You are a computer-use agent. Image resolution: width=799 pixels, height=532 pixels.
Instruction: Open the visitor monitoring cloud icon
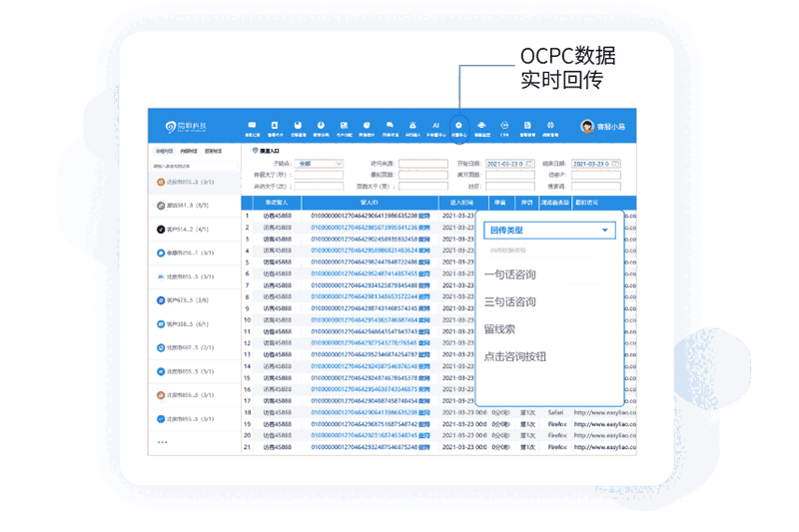coord(481,125)
